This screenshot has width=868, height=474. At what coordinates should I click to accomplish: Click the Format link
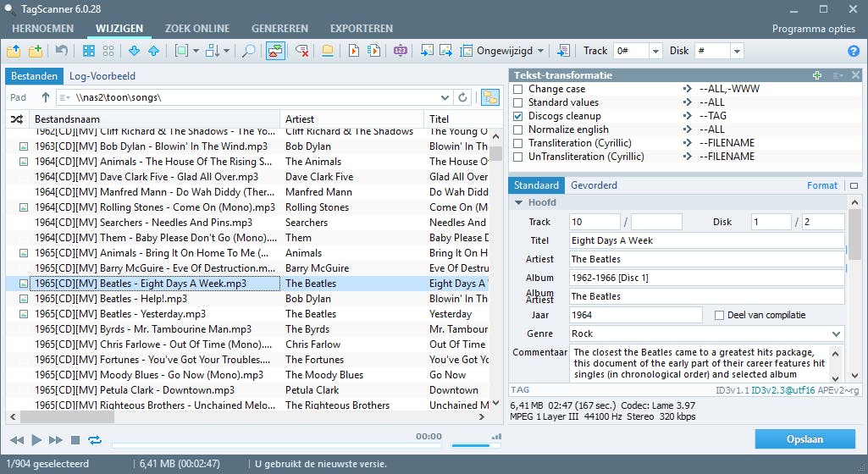822,185
